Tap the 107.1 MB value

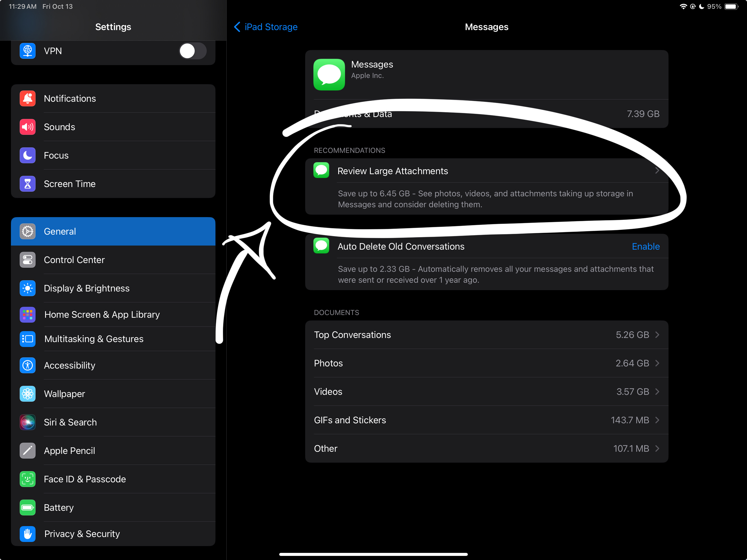[631, 448]
